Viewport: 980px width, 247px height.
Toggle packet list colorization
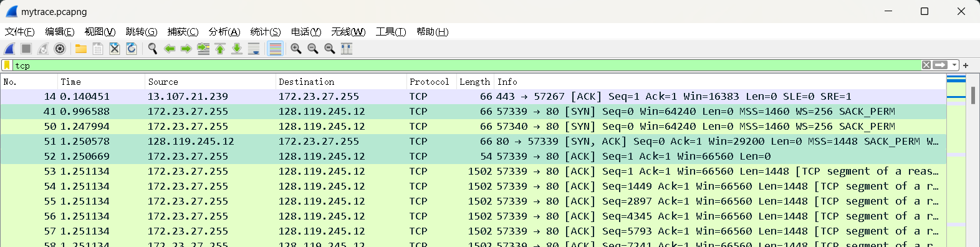275,49
